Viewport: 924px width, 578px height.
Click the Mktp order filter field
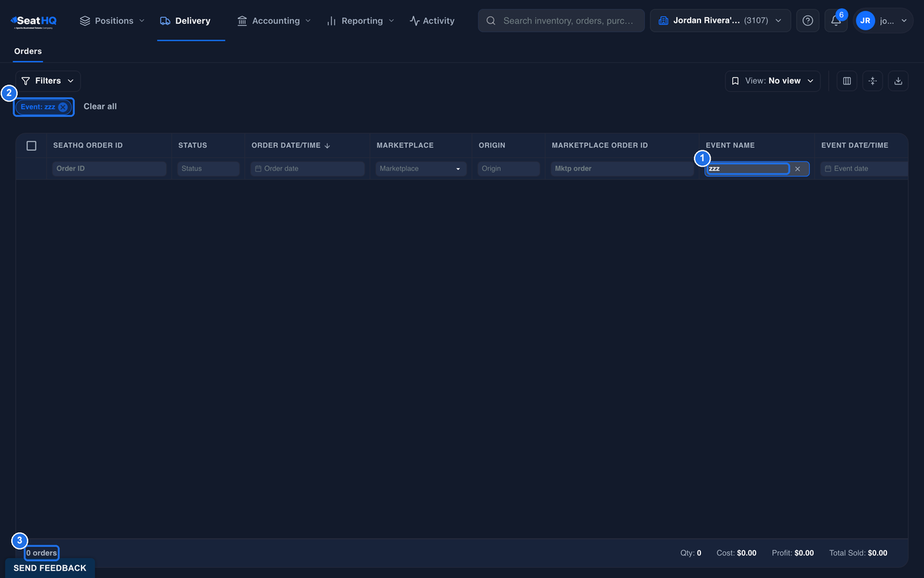pos(623,169)
